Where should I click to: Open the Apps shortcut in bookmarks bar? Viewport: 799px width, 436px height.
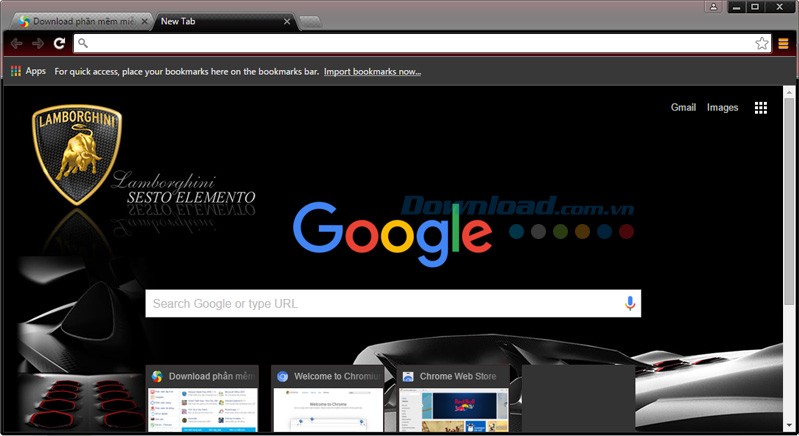coord(29,71)
